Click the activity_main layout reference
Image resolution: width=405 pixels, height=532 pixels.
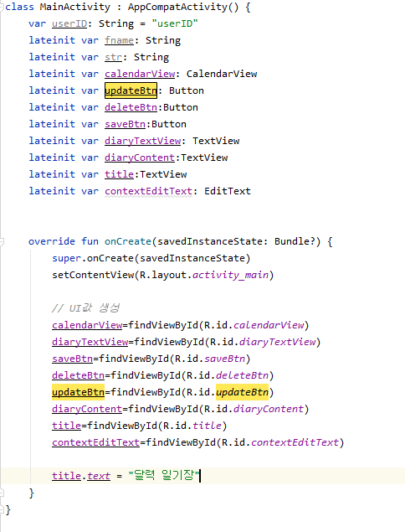pyautogui.click(x=230, y=275)
